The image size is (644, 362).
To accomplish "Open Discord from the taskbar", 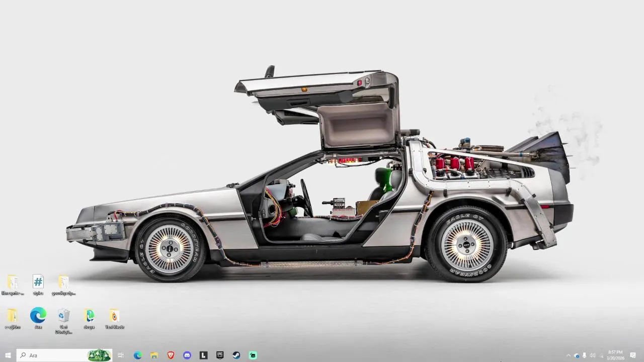I will pyautogui.click(x=187, y=355).
